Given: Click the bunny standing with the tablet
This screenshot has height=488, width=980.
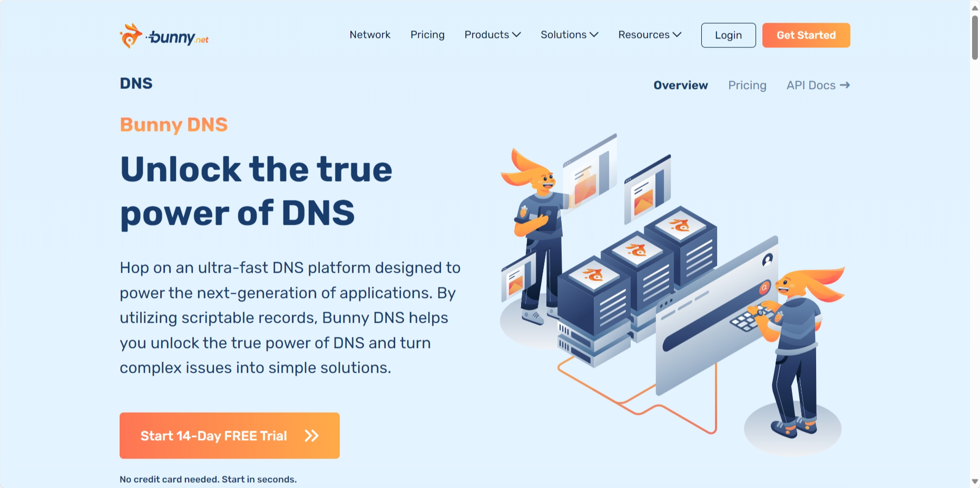Looking at the screenshot, I should coord(537,232).
